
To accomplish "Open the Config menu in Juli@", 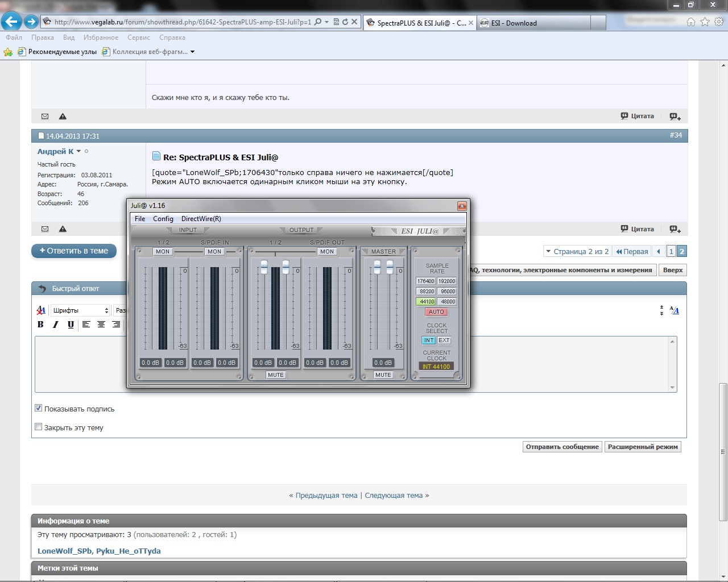I will click(163, 219).
